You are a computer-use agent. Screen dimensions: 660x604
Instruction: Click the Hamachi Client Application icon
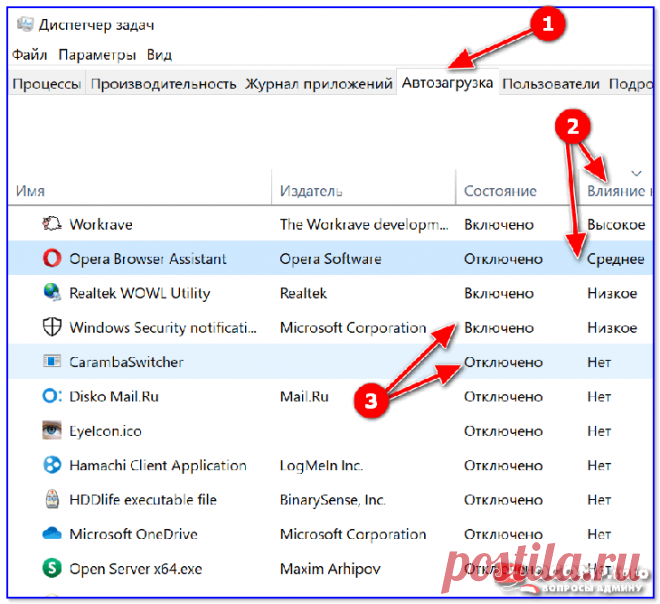(x=52, y=465)
